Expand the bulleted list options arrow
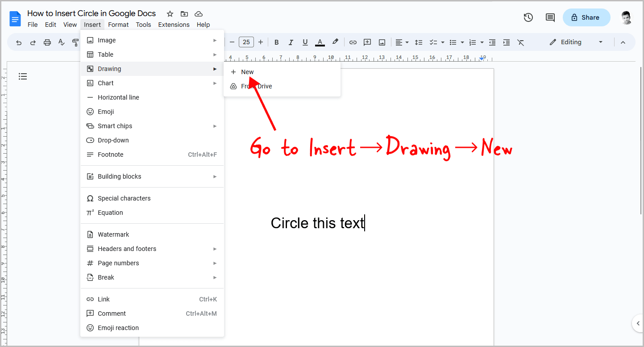644x347 pixels. tap(462, 42)
